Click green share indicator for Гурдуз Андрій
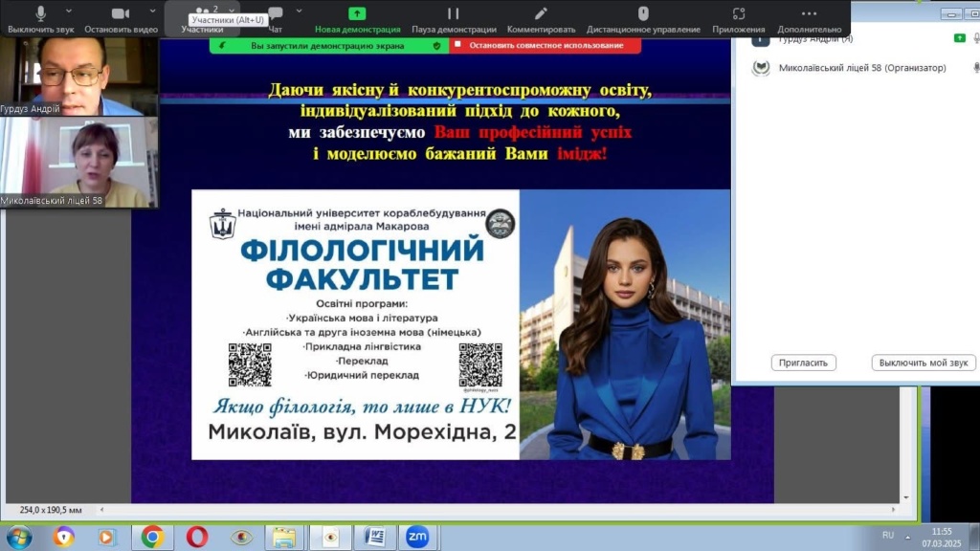Screen dimensions: 980x551 (959, 38)
